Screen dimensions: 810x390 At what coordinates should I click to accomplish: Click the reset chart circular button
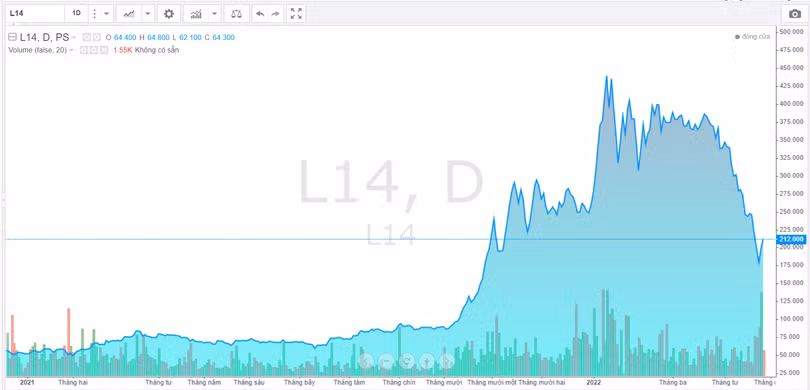[x=407, y=361]
